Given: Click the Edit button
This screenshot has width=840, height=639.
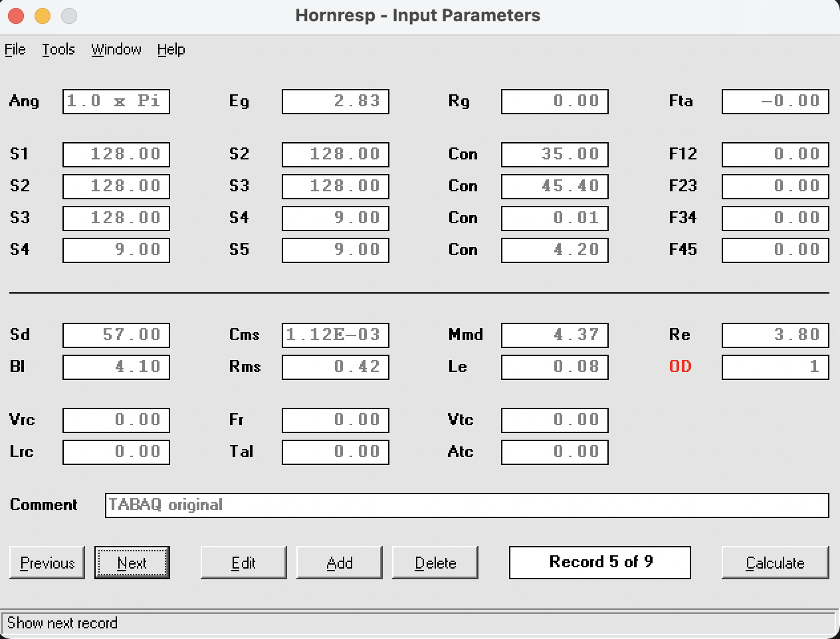Looking at the screenshot, I should pyautogui.click(x=244, y=563).
